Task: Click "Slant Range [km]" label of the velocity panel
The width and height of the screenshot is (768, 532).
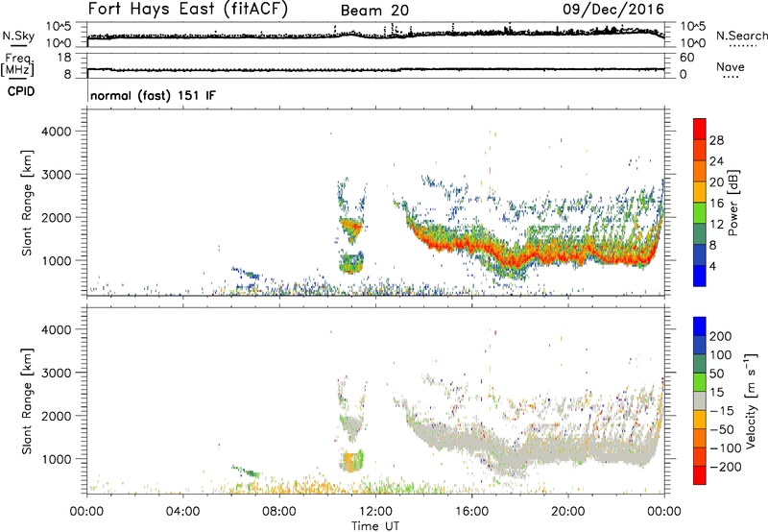Action: [x=27, y=401]
